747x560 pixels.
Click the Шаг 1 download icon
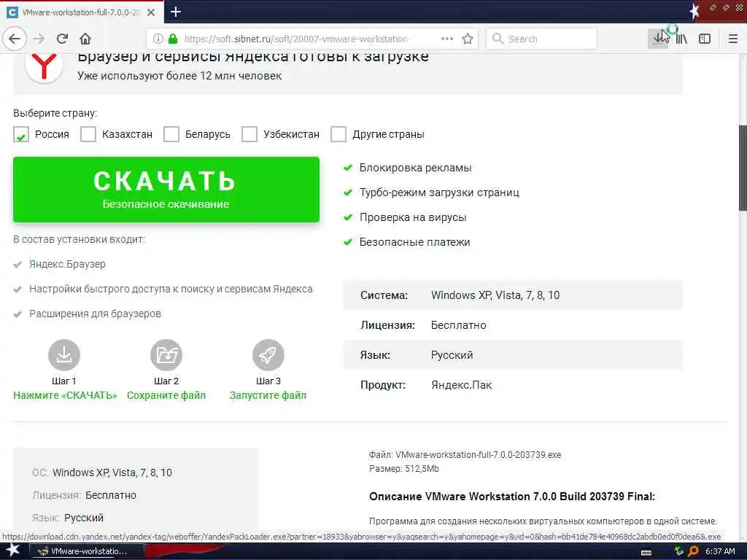click(64, 355)
